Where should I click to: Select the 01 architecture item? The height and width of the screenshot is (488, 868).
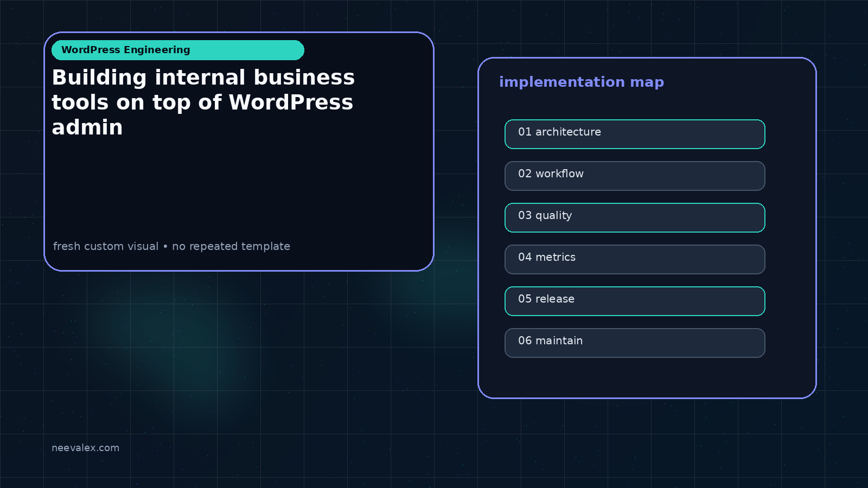pos(635,134)
